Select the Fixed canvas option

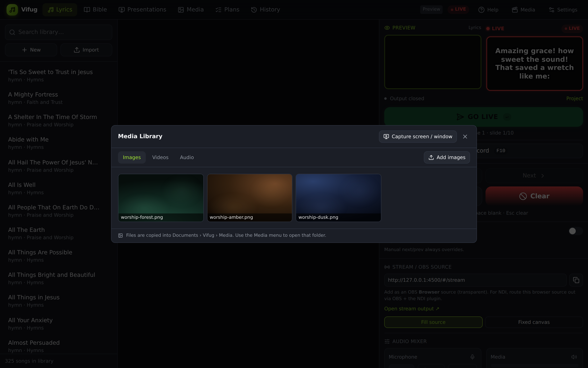coord(534,322)
